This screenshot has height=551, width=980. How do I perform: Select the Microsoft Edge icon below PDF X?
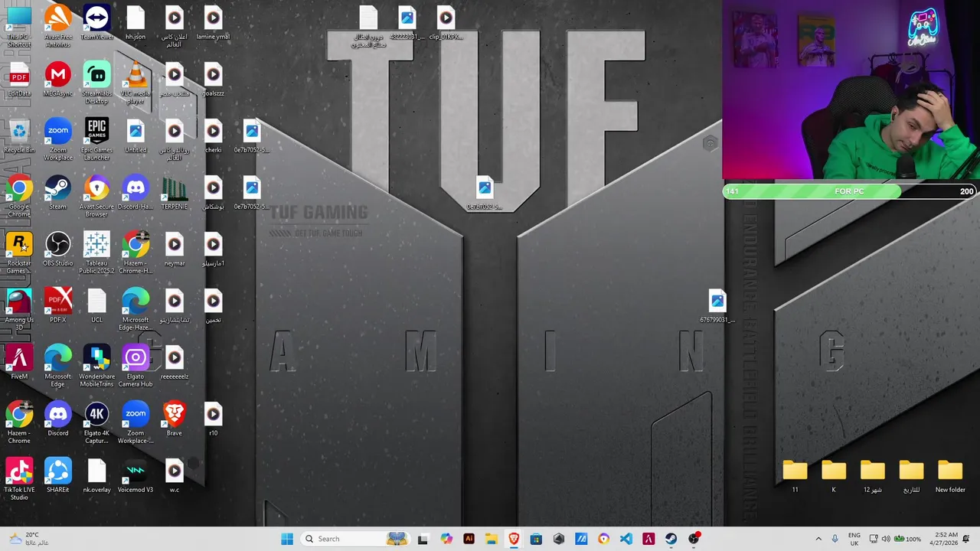click(58, 366)
